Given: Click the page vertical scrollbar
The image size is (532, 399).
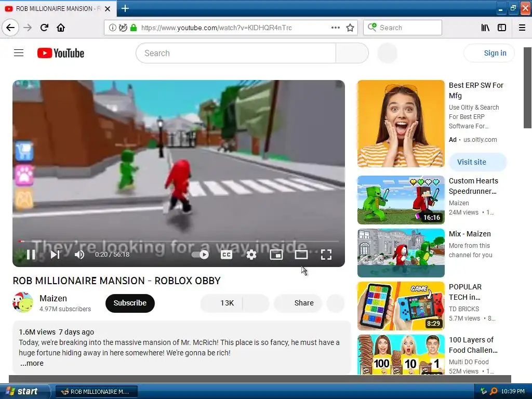Looking at the screenshot, I should (x=527, y=87).
